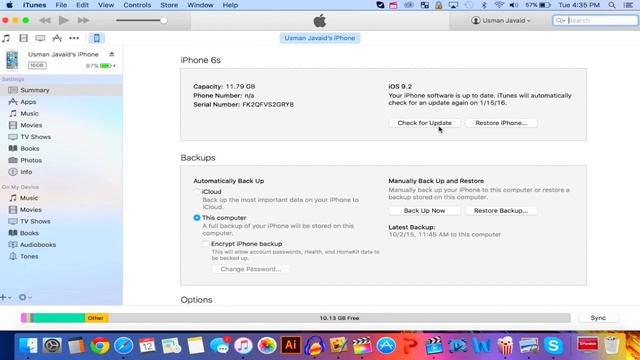
Task: Eject Usman Javaid's iPhone
Action: [111, 54]
